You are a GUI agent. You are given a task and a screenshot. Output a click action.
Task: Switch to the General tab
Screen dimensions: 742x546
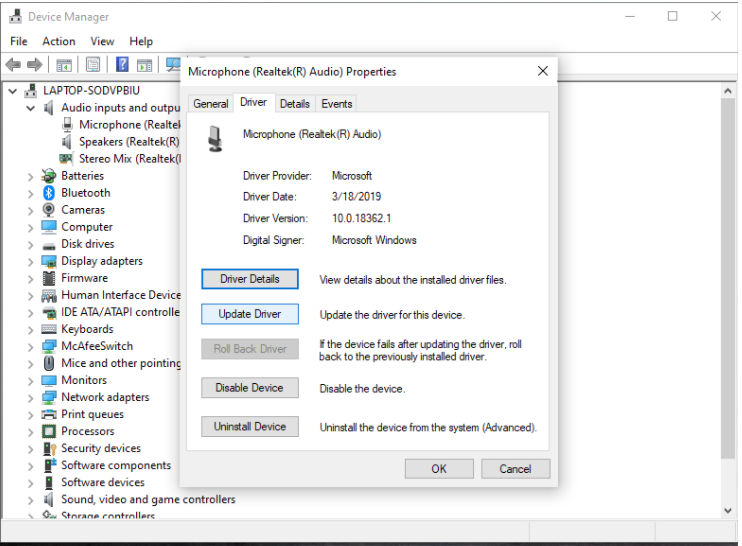coord(211,104)
